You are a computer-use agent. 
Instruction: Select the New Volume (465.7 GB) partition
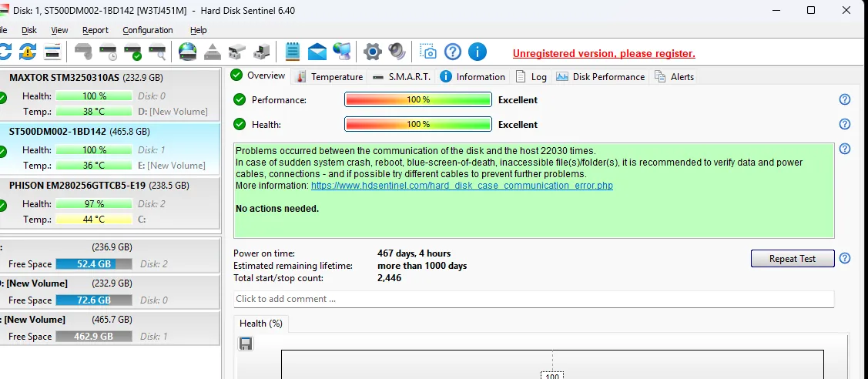(109, 327)
